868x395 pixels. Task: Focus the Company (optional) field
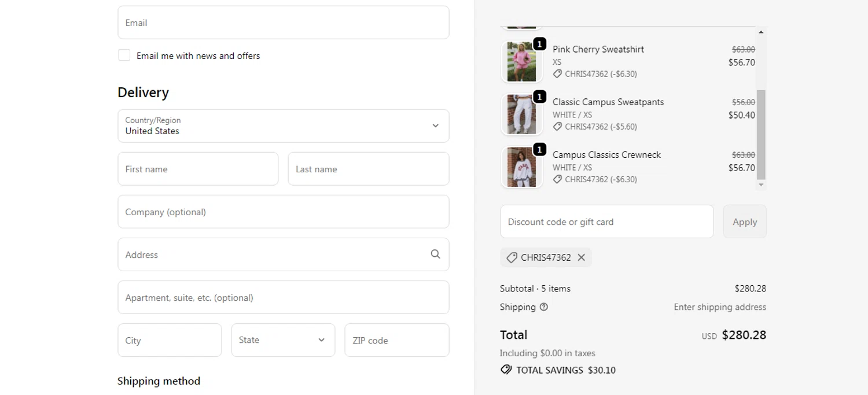(x=284, y=212)
